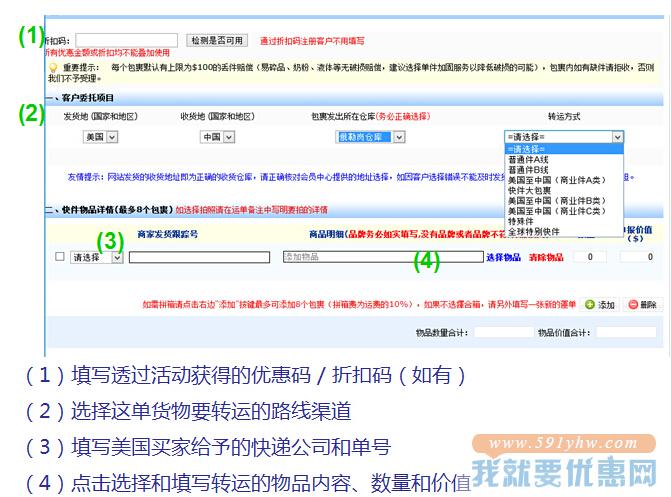Click the 物品价值合计 total field
Image resolution: width=671 pixels, height=497 pixels.
[x=626, y=332]
